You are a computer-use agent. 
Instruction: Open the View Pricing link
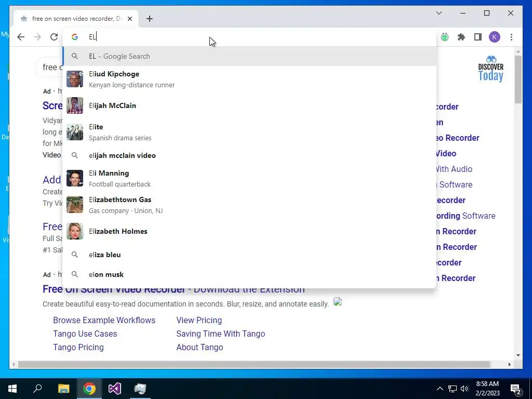(x=199, y=320)
